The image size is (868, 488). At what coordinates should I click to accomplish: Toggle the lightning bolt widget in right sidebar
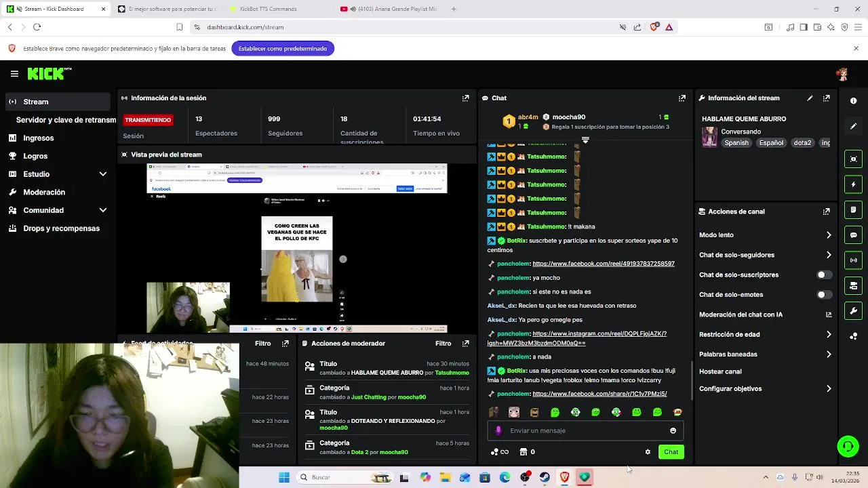[x=853, y=184]
